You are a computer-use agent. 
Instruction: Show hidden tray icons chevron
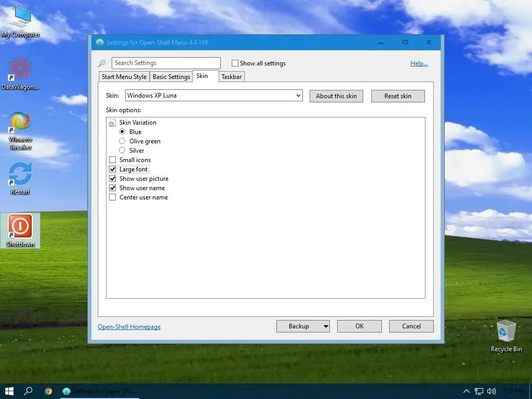(467, 392)
